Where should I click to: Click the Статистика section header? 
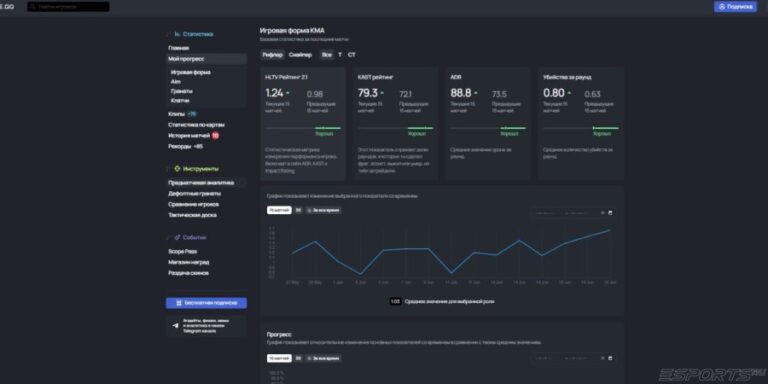(198, 34)
